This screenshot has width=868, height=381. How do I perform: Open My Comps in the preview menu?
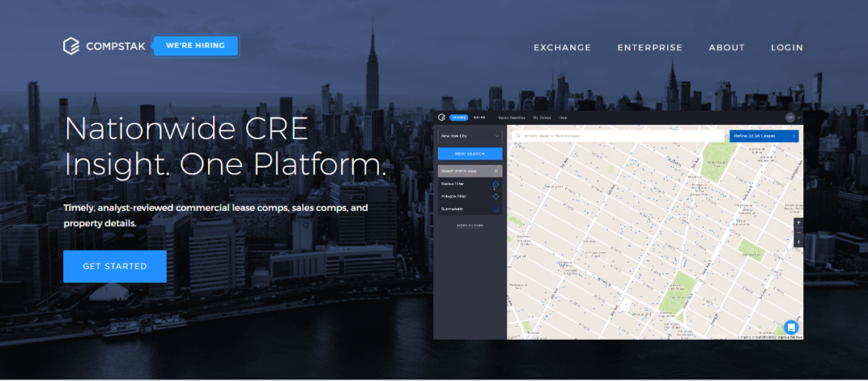542,118
